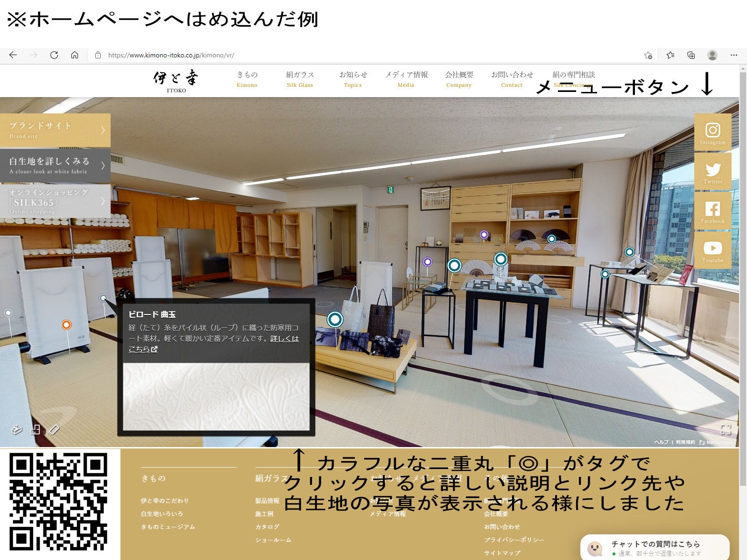The width and height of the screenshot is (747, 560).
Task: Open the footer link カタログ
Action: point(267,527)
